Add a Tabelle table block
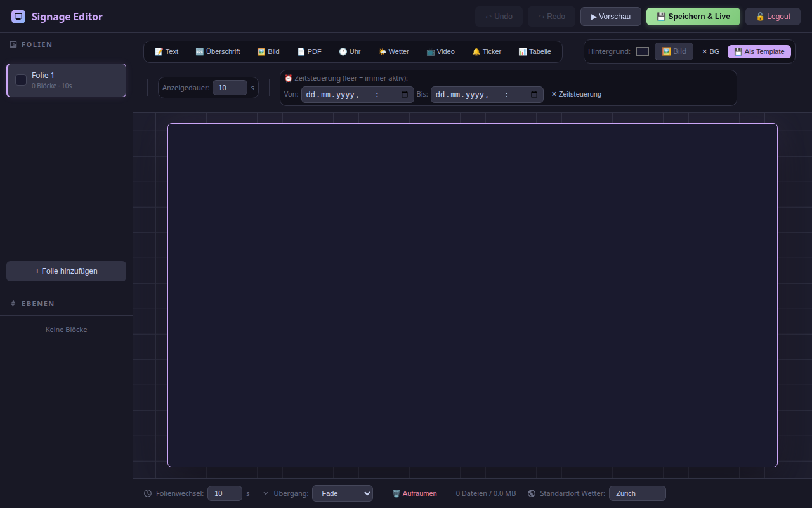 click(x=535, y=51)
